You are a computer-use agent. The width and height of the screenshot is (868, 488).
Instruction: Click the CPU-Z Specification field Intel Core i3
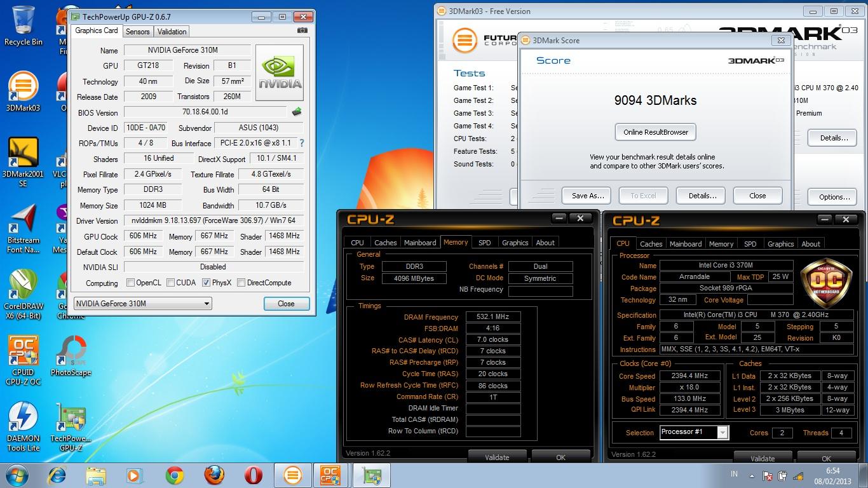point(756,315)
